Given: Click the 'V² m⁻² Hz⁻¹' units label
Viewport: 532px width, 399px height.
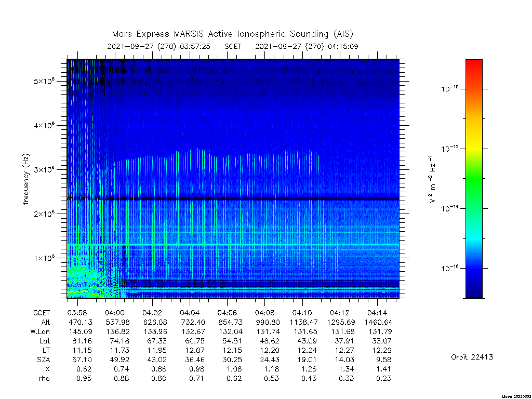Looking at the screenshot, I should pos(432,179).
